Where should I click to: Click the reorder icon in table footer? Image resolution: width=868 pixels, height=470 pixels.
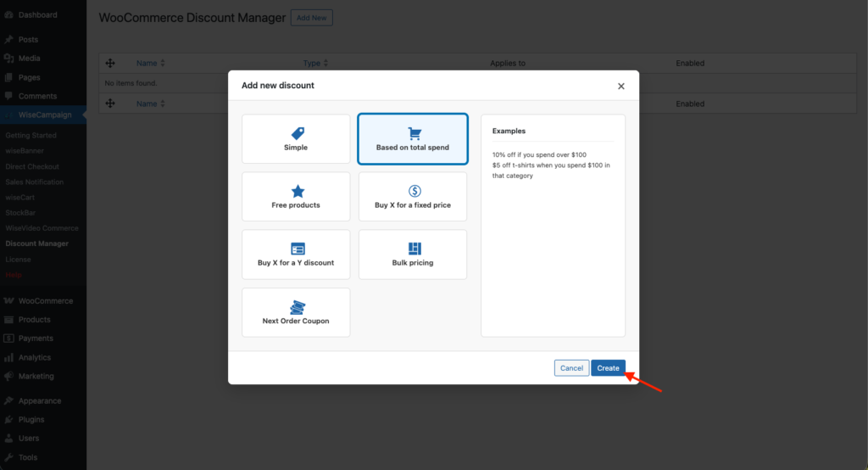110,104
